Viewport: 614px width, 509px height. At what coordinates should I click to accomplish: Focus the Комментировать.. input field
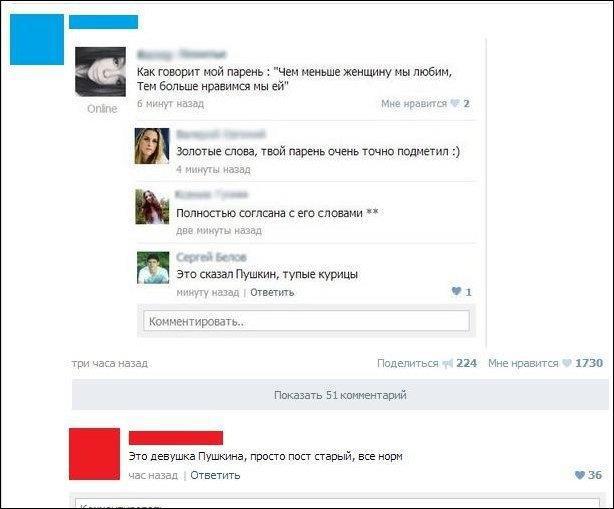[x=306, y=321]
